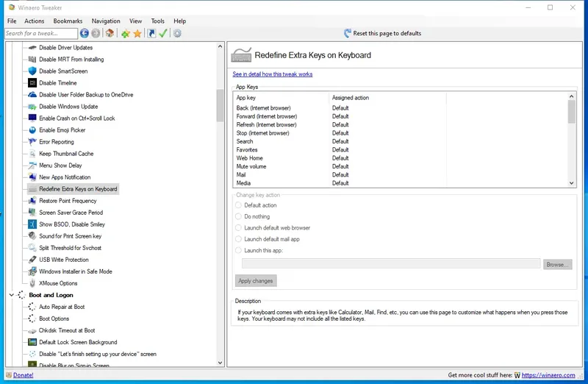Click the app path input field
Screen dimensions: 588x384
point(391,263)
